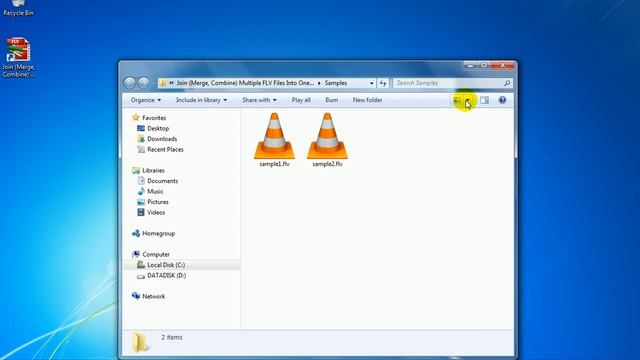640x360 pixels.
Task: Click the Join (Merge, Combine) Multiple FLV breadcrumb
Action: tap(245, 83)
